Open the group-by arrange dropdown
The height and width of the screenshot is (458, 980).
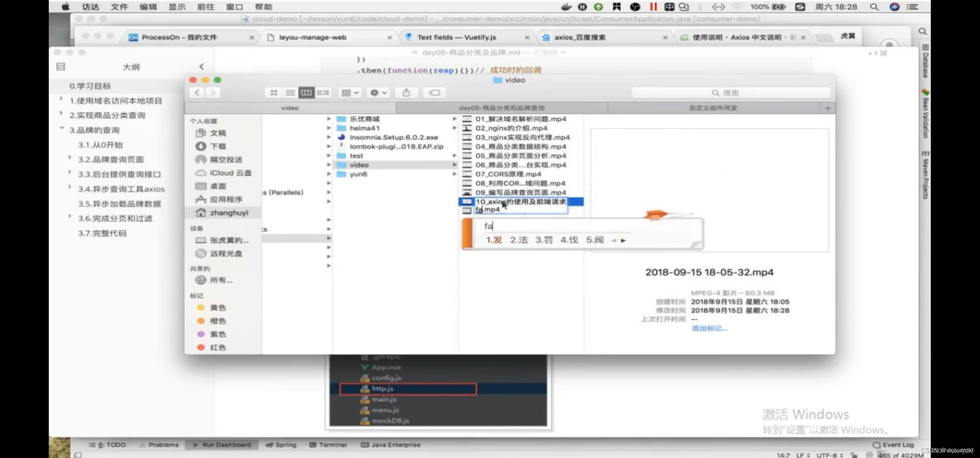click(x=350, y=92)
